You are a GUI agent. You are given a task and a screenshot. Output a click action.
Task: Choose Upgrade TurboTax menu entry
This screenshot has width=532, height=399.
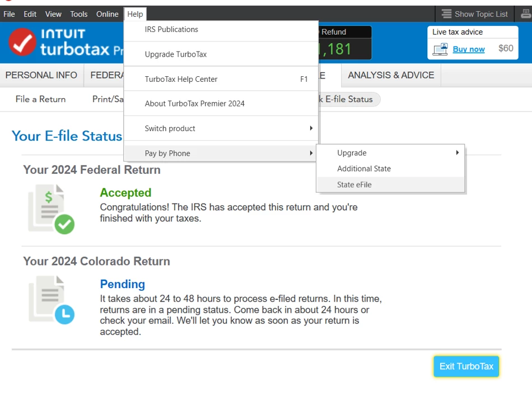tap(221, 54)
